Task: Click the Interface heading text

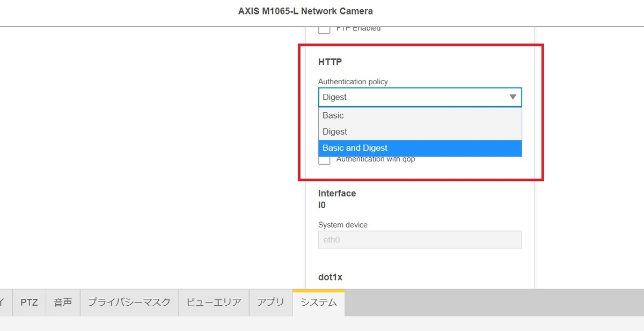Action: tap(337, 193)
